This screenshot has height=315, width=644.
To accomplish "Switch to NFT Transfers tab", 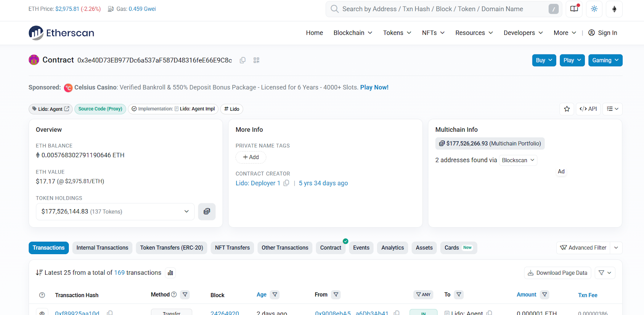I will tap(232, 248).
